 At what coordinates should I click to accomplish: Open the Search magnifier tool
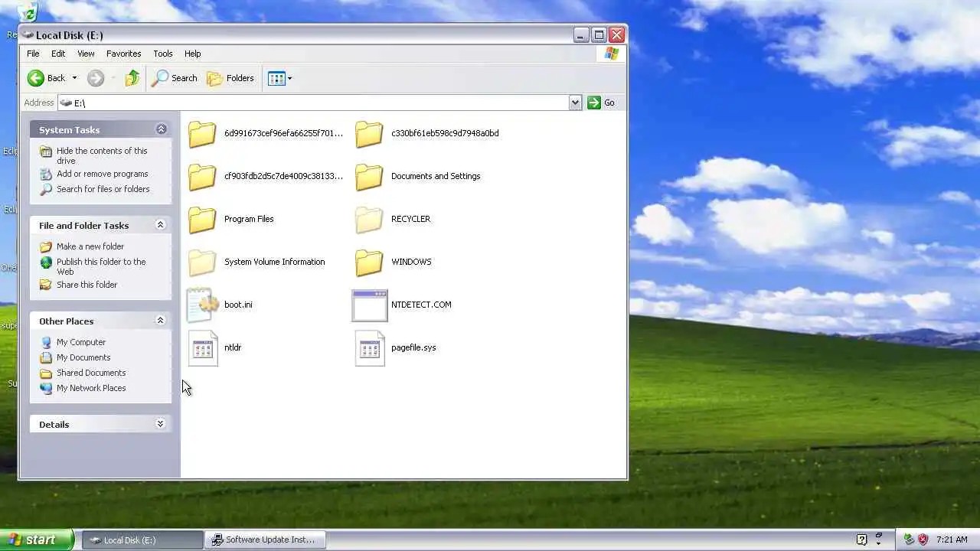pyautogui.click(x=175, y=78)
